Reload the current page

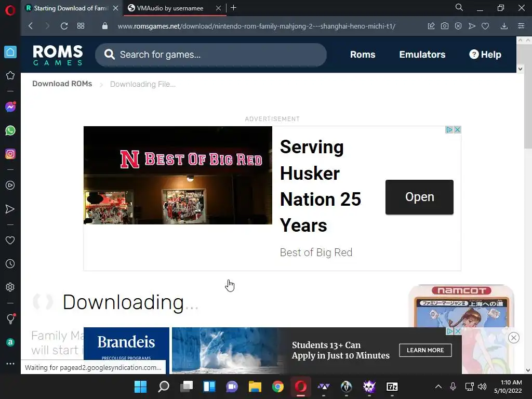click(64, 26)
